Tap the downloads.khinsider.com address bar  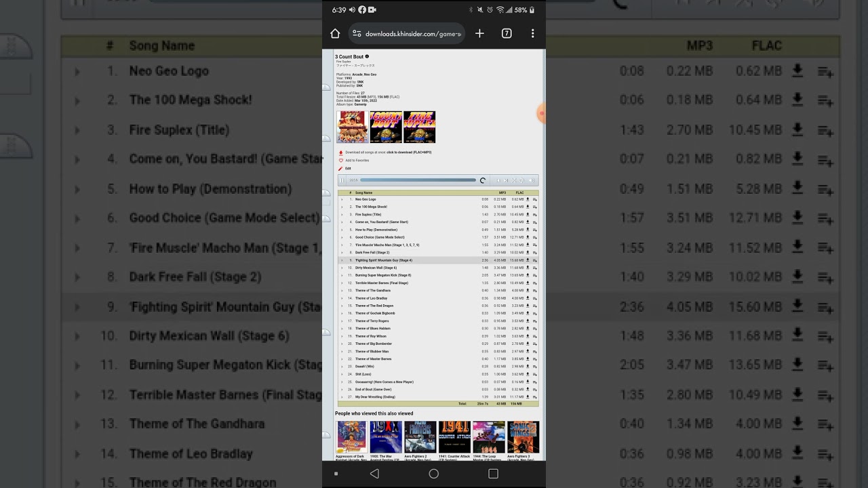pyautogui.click(x=407, y=33)
